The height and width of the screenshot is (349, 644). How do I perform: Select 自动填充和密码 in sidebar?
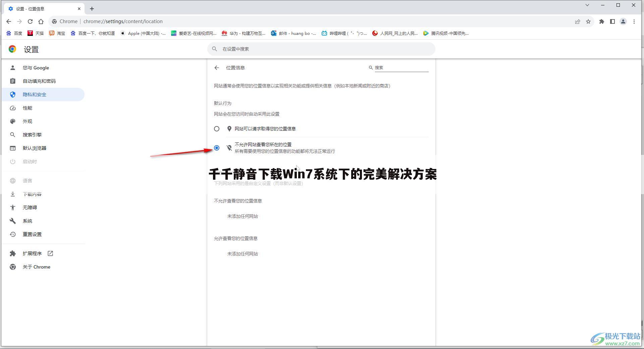43,81
